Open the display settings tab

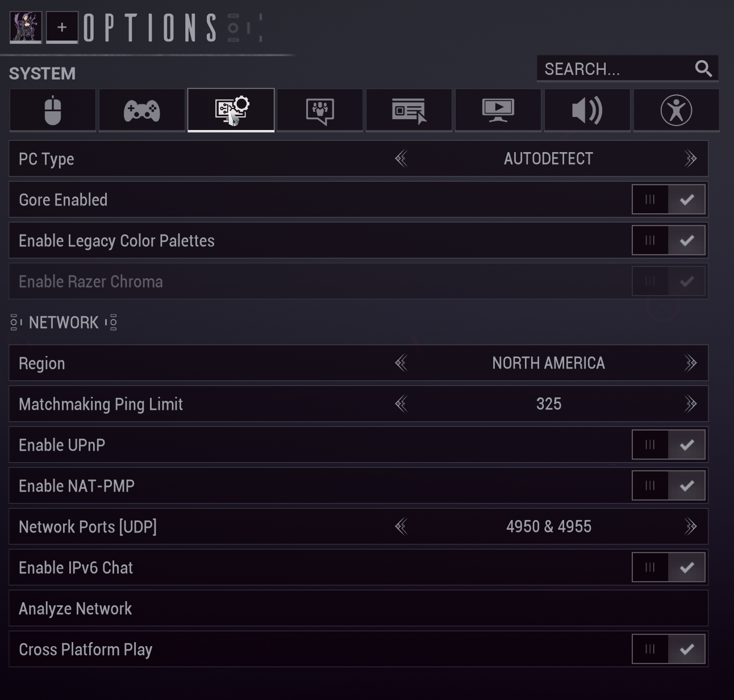(x=498, y=110)
